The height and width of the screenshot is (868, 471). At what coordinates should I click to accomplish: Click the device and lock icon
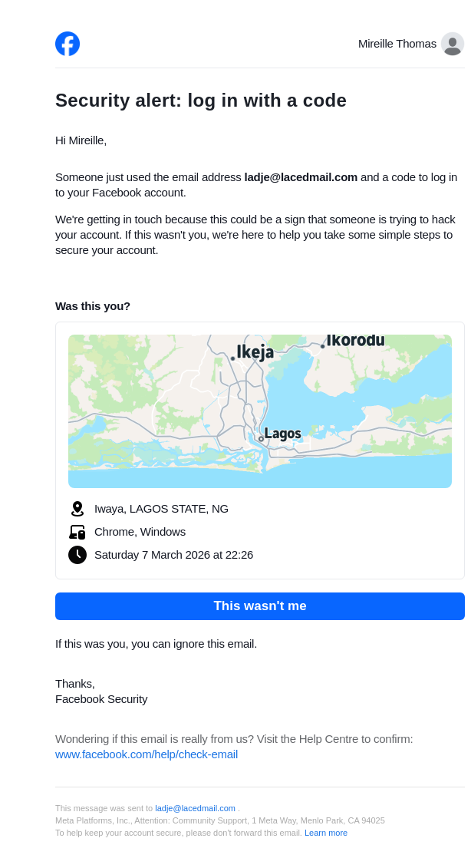77,532
